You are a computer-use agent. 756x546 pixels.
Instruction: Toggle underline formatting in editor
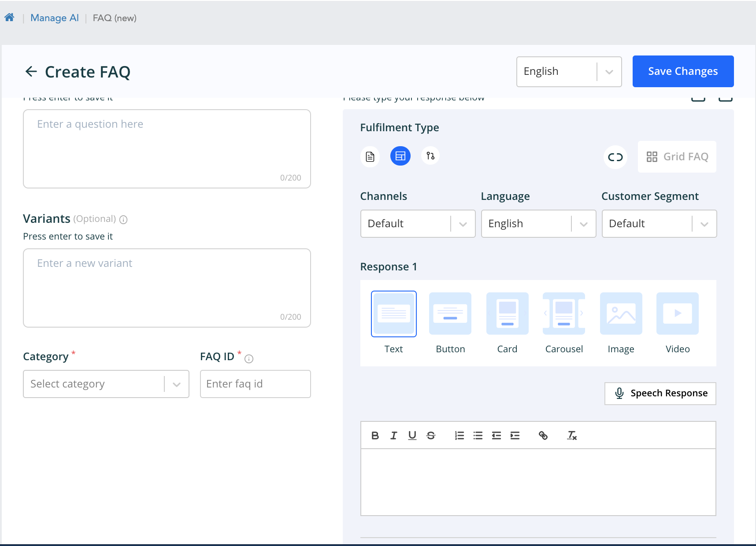click(x=412, y=435)
